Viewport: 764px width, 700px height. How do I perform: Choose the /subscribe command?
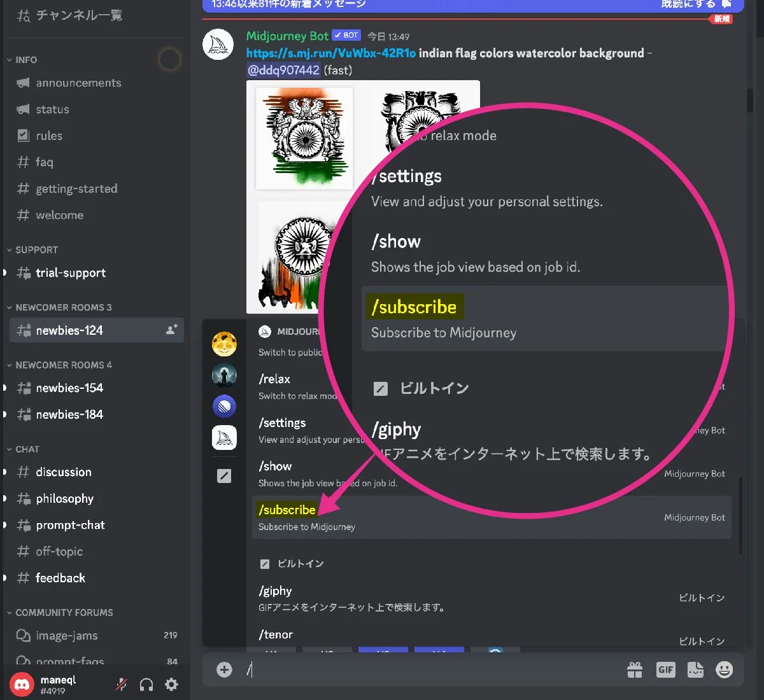492,517
